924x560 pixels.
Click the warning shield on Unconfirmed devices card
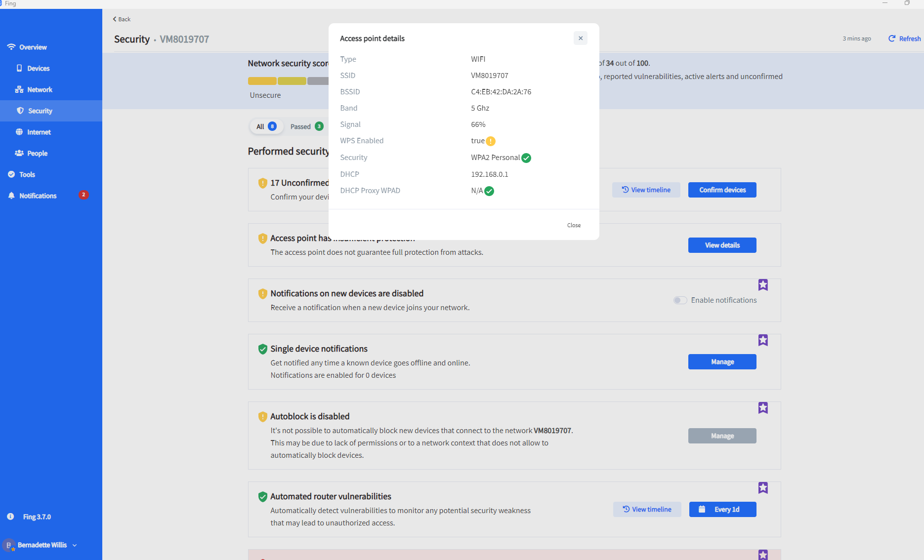263,183
